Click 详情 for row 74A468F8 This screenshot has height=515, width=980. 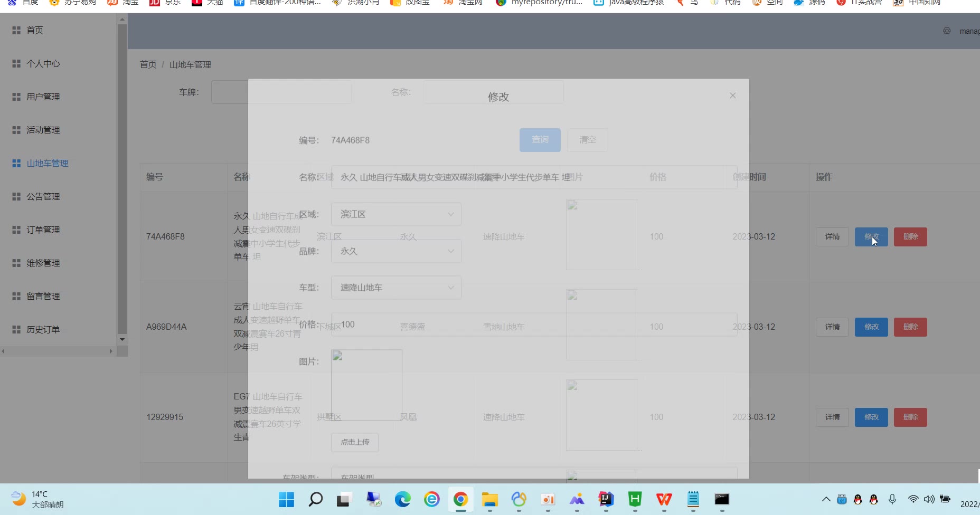832,237
